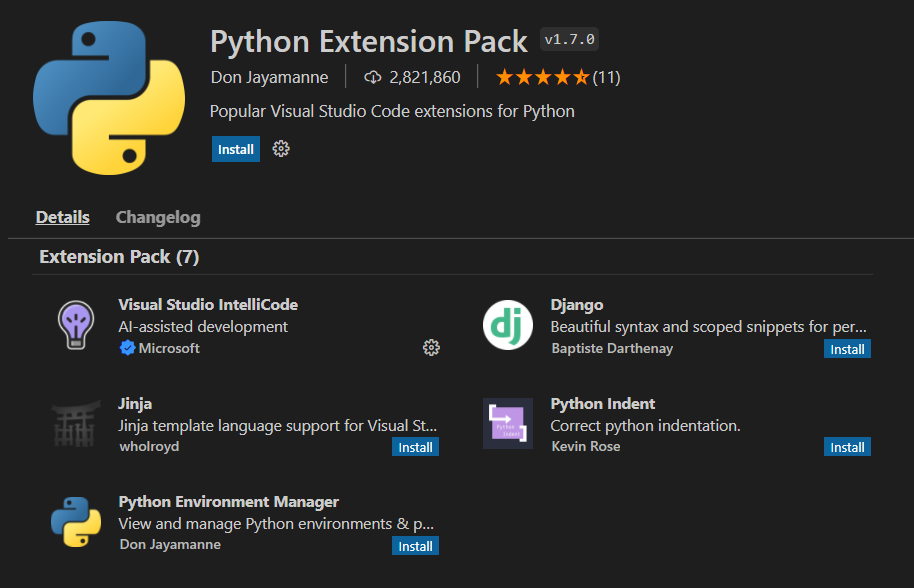914x588 pixels.
Task: Open the Python Environment Manager title
Action: (x=228, y=502)
